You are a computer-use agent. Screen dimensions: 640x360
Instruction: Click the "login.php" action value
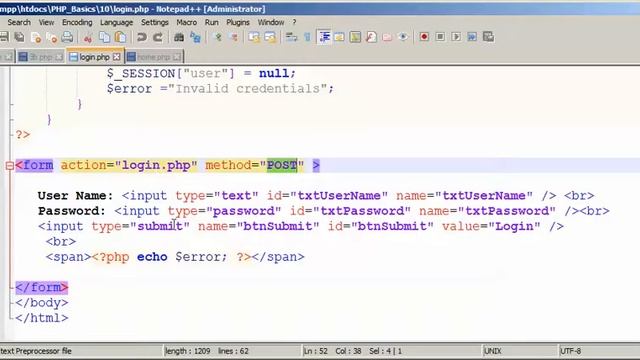(x=156, y=165)
